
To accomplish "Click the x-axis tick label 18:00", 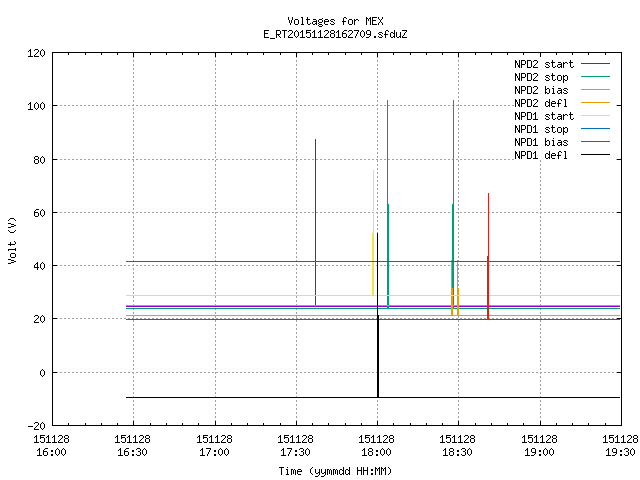I will pos(376,452).
